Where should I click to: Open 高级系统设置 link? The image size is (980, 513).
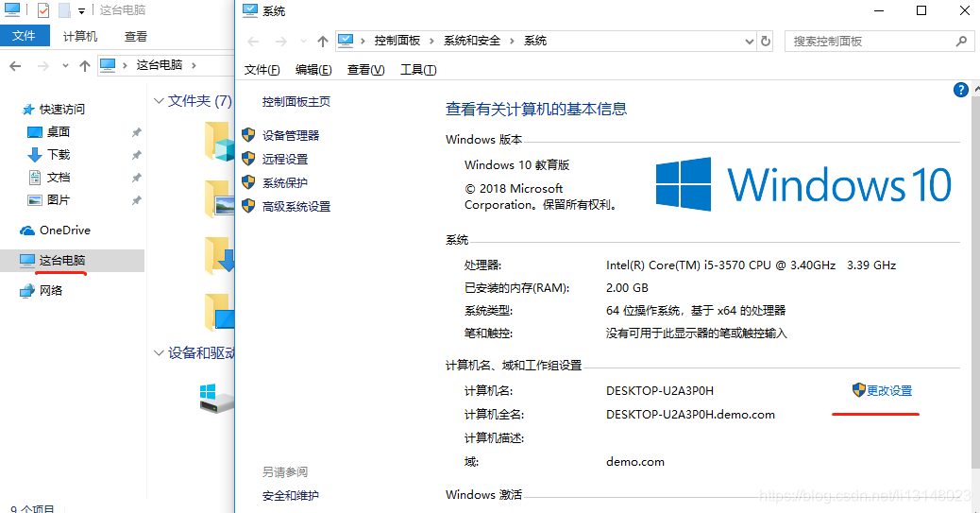click(x=296, y=207)
